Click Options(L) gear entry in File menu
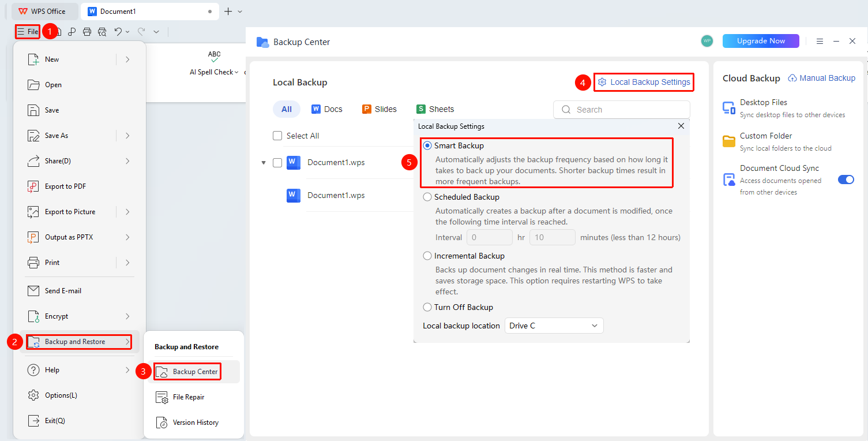The height and width of the screenshot is (441, 868). pyautogui.click(x=80, y=395)
